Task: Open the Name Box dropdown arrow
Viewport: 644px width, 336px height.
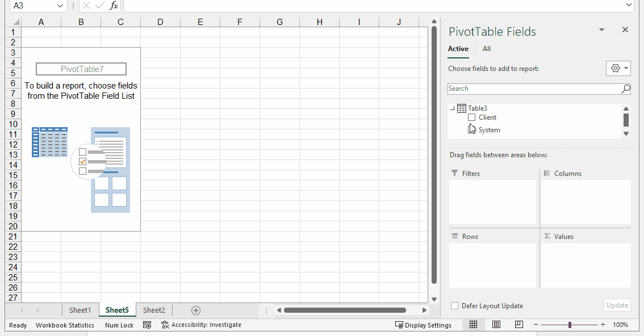Action: click(60, 6)
